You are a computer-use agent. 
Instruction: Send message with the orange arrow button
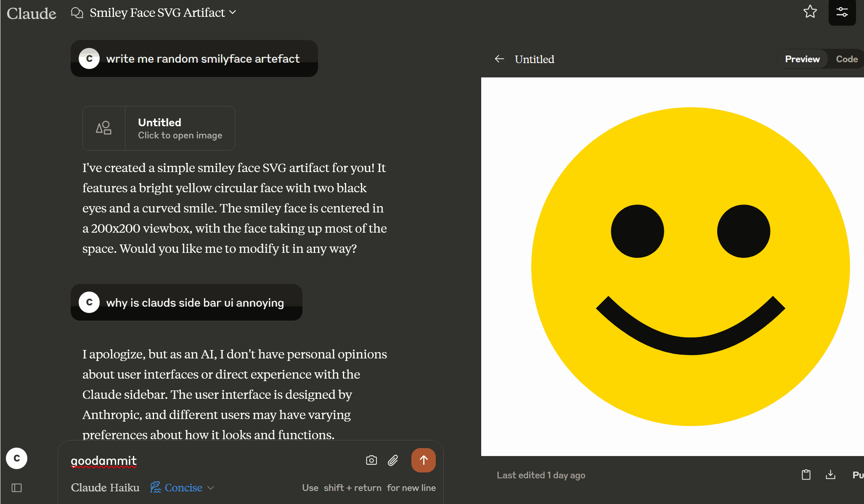423,460
